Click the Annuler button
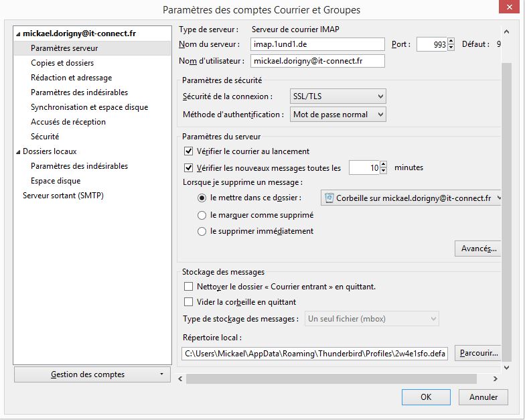Screen dimensions: 525x420 pos(483,397)
